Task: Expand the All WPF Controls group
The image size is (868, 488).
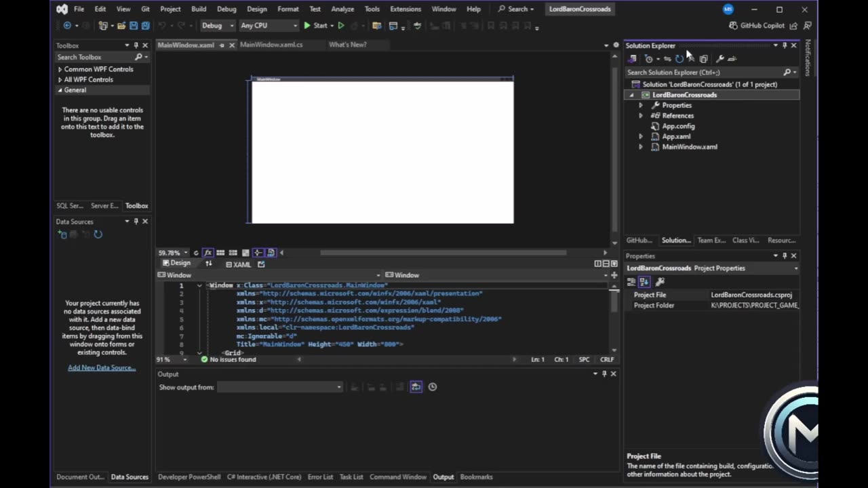Action: click(60, 79)
